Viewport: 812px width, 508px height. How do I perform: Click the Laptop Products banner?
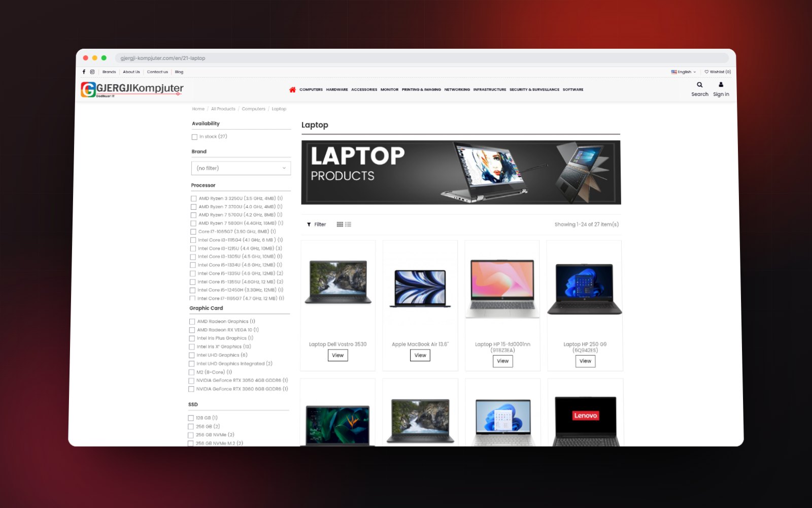pyautogui.click(x=461, y=173)
